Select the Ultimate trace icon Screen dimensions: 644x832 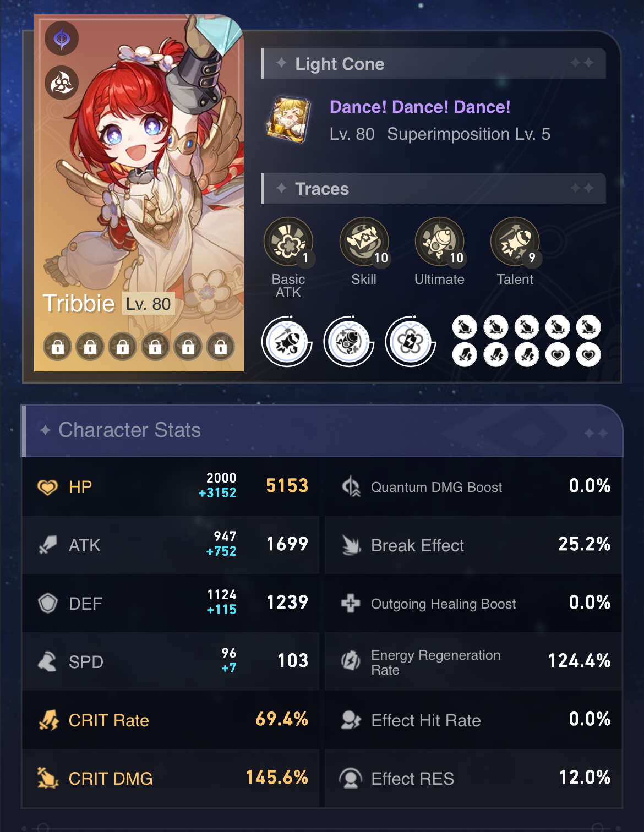click(x=440, y=242)
